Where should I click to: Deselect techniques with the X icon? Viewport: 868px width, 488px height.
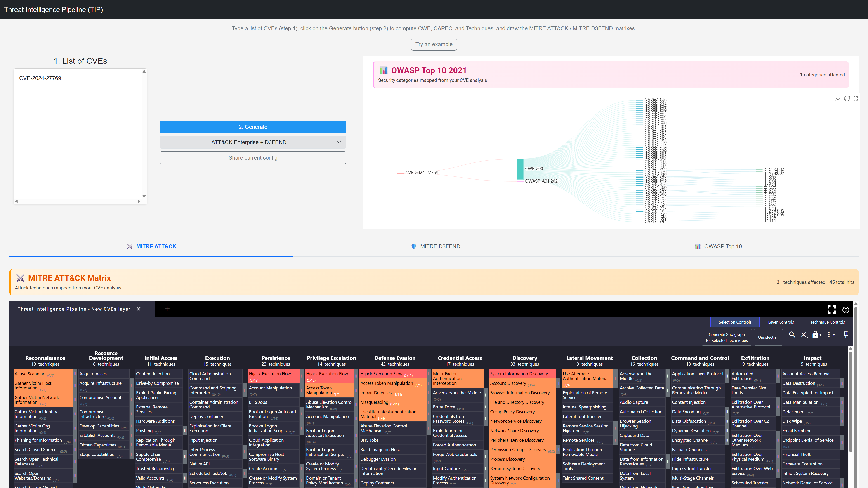point(804,334)
